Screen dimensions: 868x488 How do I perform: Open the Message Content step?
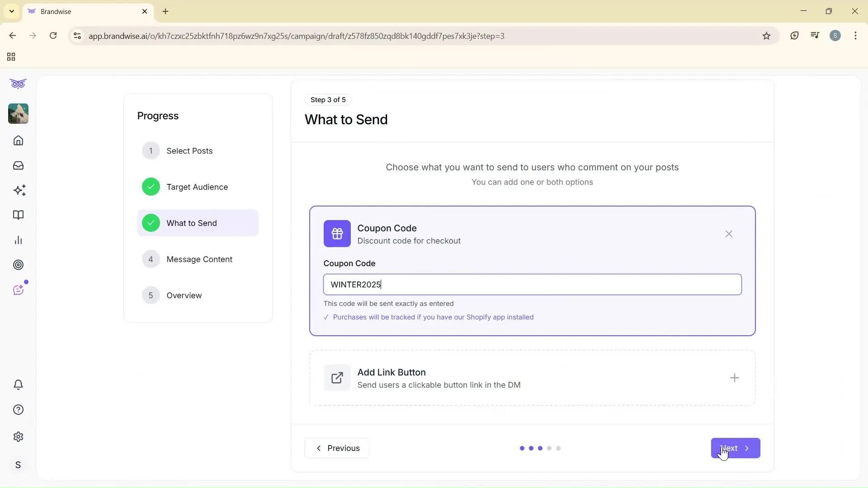200,259
